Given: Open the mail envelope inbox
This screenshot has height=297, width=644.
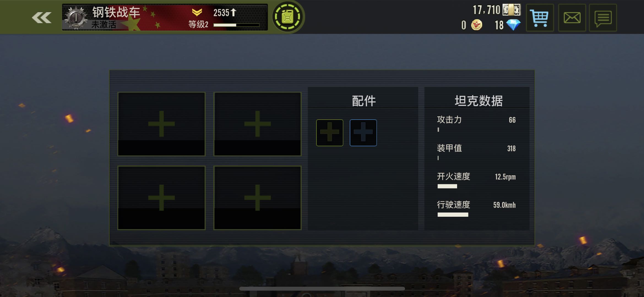Looking at the screenshot, I should pyautogui.click(x=572, y=18).
